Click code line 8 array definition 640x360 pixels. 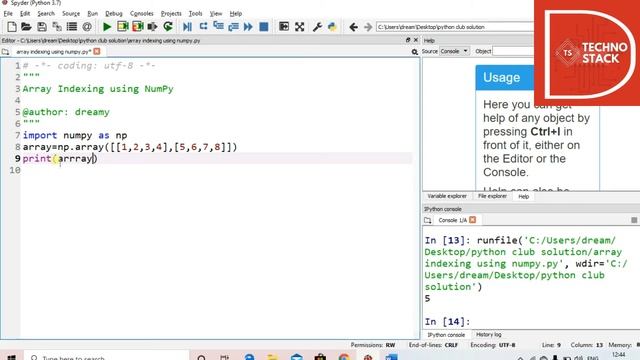point(130,147)
